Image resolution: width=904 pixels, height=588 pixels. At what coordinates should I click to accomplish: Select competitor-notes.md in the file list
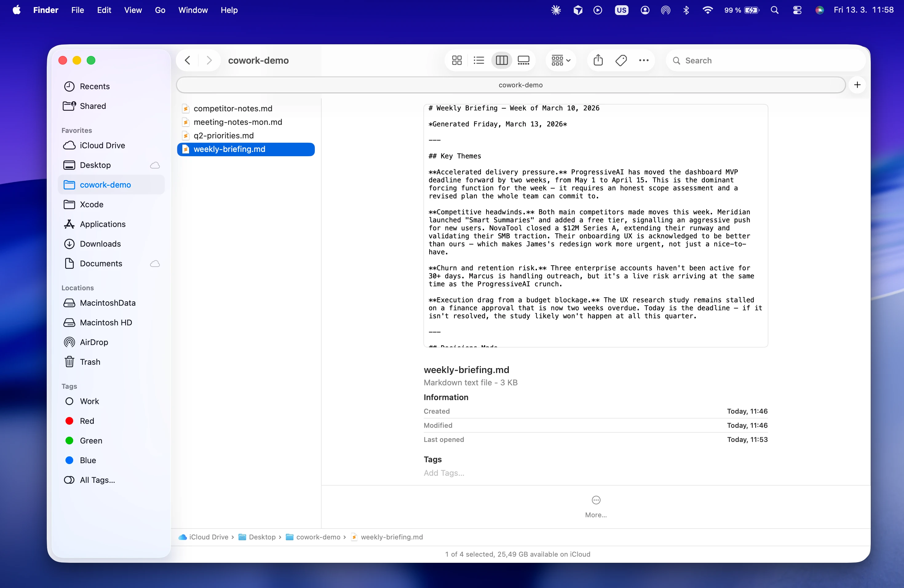pos(232,108)
